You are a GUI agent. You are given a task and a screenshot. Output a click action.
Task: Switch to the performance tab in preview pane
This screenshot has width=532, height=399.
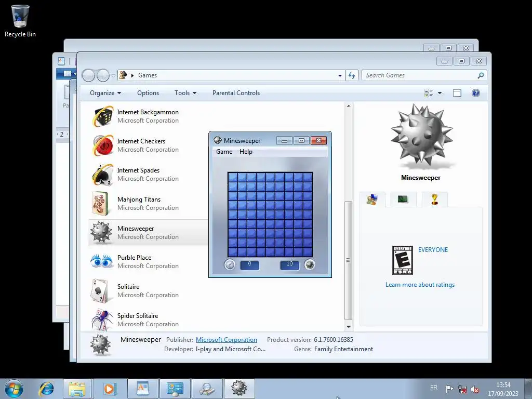click(403, 199)
